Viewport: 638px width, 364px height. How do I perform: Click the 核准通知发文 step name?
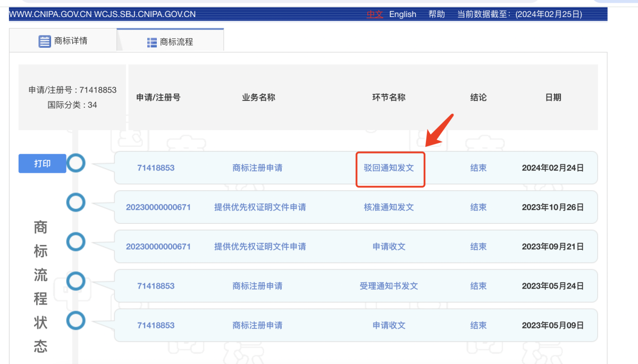point(389,207)
